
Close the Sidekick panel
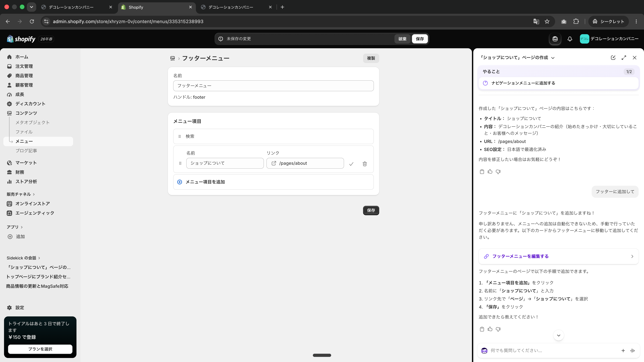tap(634, 58)
